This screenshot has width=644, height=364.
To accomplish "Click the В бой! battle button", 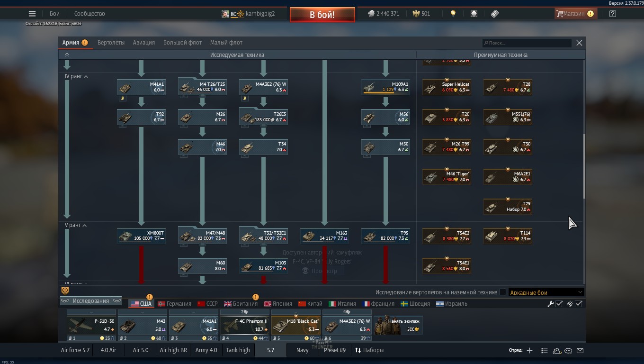I will (322, 15).
